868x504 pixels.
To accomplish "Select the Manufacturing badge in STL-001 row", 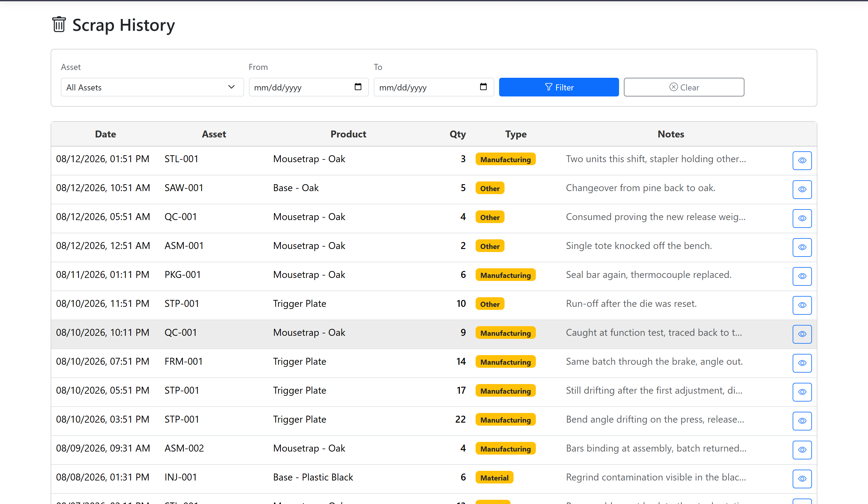I will click(x=505, y=159).
